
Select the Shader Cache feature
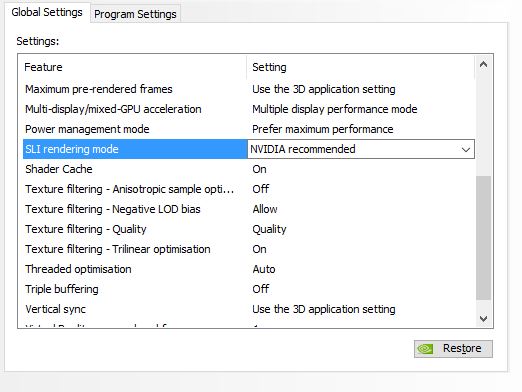click(x=59, y=169)
